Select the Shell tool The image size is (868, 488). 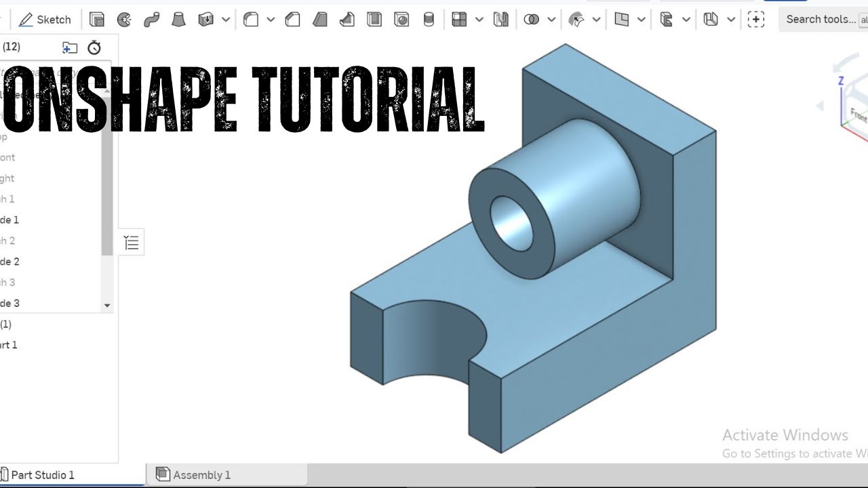click(x=374, y=20)
